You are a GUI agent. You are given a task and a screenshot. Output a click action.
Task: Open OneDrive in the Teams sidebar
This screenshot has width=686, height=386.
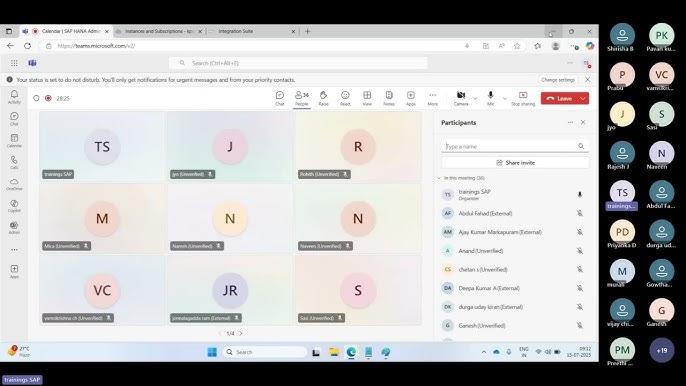pos(14,184)
